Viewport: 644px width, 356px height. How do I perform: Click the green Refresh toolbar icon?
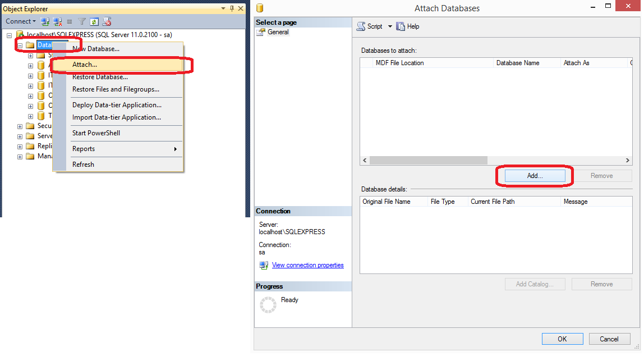coord(94,21)
